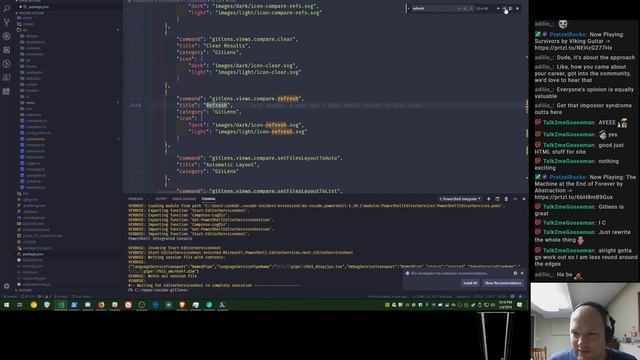
Task: Open the Source Control view icon
Action: point(6,22)
